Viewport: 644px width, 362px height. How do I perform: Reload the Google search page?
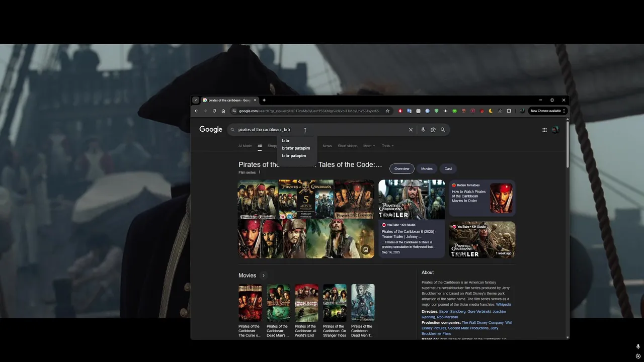[214, 111]
